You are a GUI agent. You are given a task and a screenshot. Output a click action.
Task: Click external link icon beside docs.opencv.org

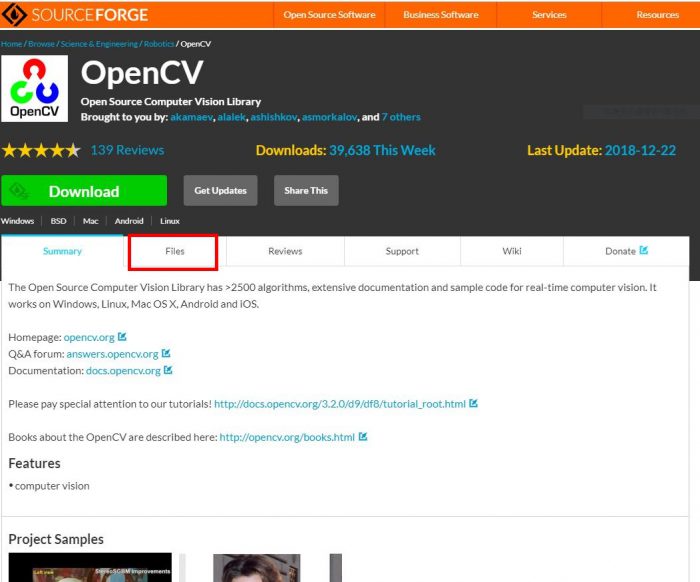[168, 370]
